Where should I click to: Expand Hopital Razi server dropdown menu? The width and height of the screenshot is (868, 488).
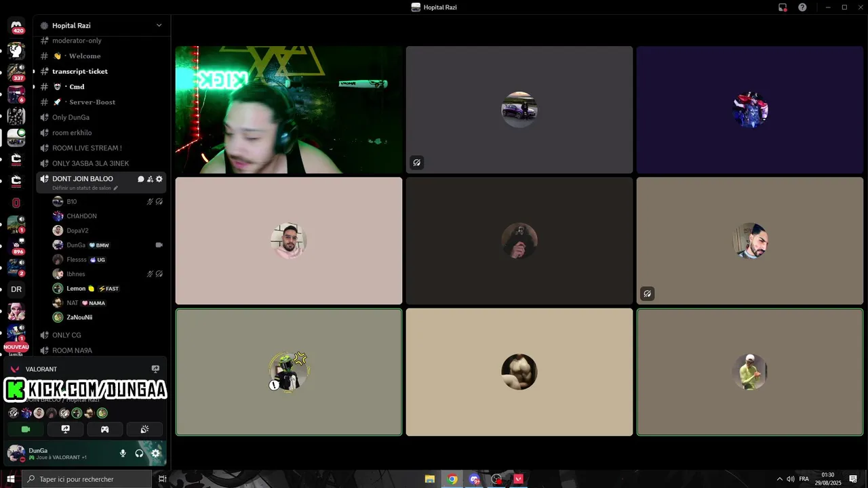[x=159, y=26]
